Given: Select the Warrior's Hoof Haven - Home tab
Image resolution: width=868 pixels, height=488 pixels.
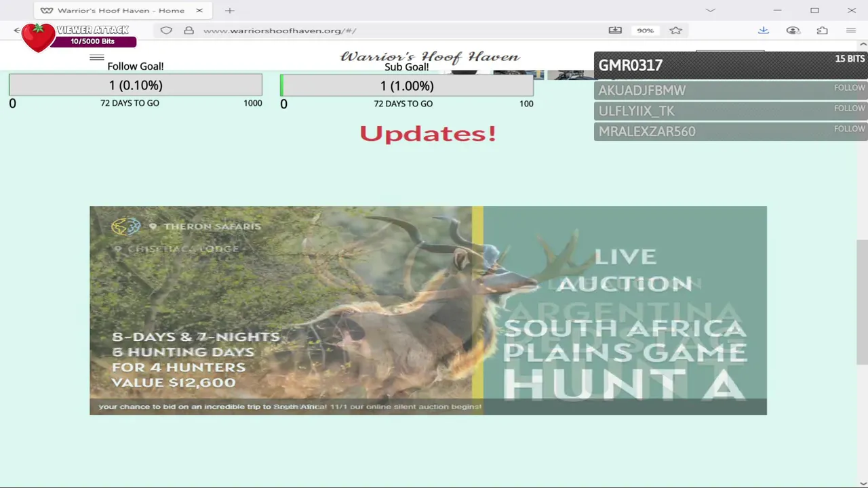Looking at the screenshot, I should click(x=121, y=10).
